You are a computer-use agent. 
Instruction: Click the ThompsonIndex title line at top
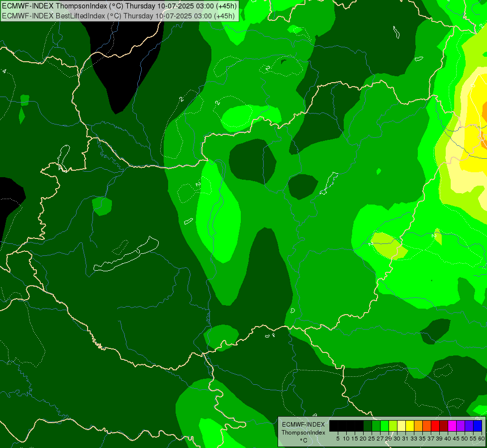coord(119,5)
